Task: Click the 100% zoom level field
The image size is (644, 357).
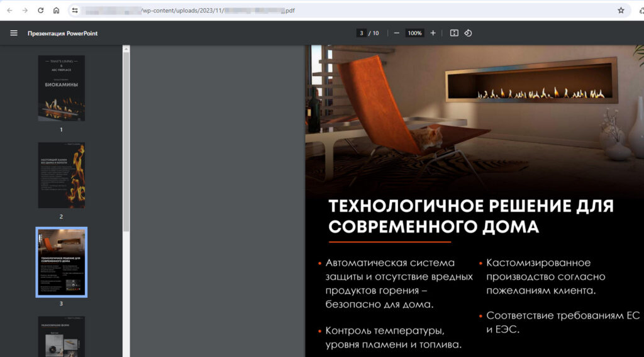Action: click(414, 33)
